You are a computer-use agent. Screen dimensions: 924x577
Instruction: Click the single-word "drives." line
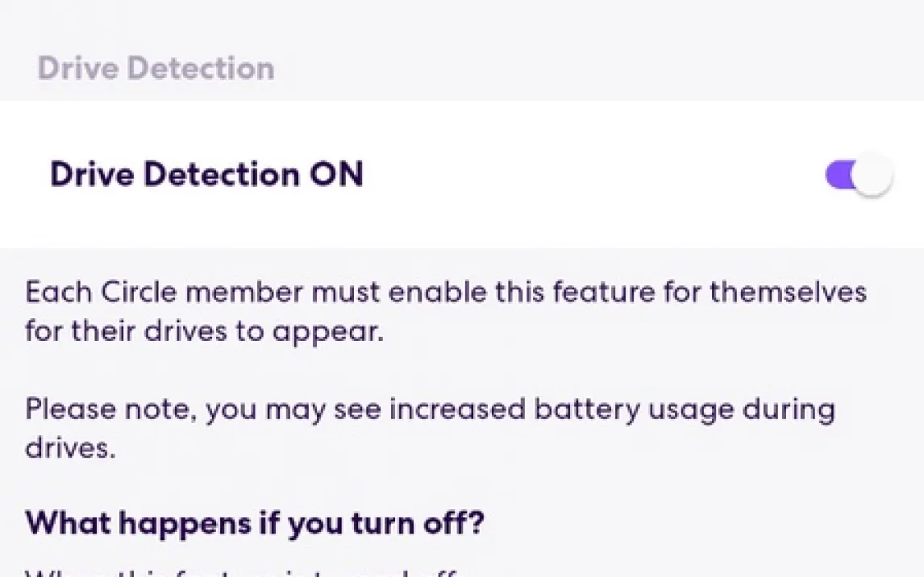tap(70, 448)
